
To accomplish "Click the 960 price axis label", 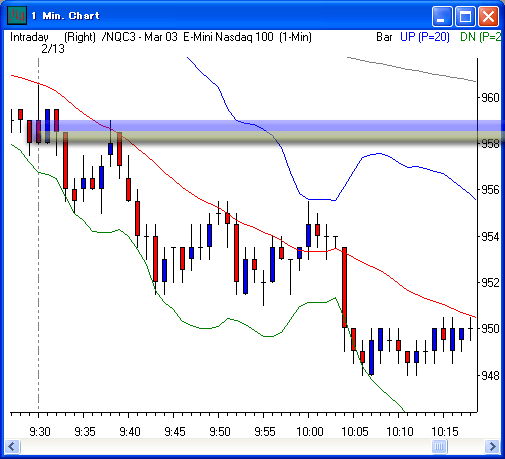I will pos(490,98).
